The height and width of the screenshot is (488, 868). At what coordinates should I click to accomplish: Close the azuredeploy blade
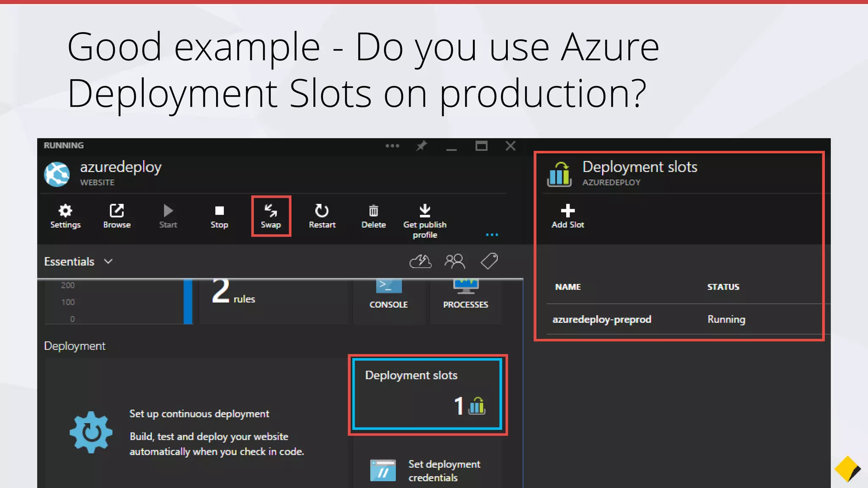[x=511, y=146]
